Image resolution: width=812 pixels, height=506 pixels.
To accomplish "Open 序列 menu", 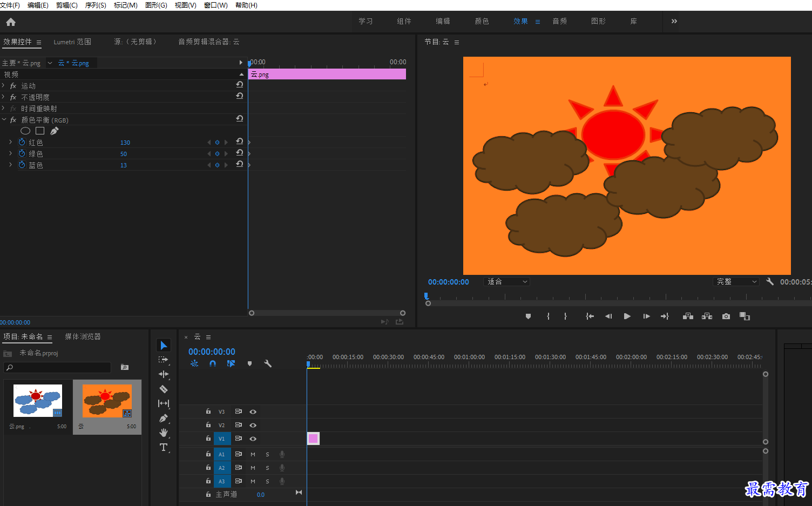I will point(96,5).
